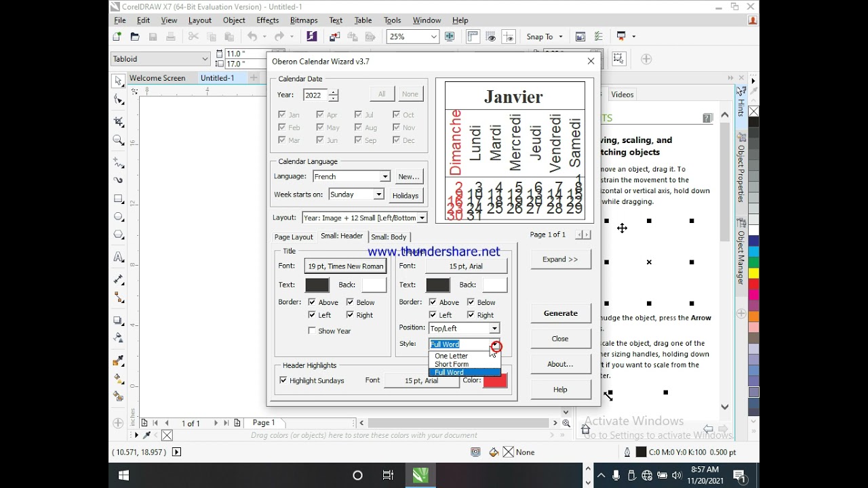Open the Language dropdown showing French
Image resolution: width=868 pixels, height=488 pixels.
(351, 176)
